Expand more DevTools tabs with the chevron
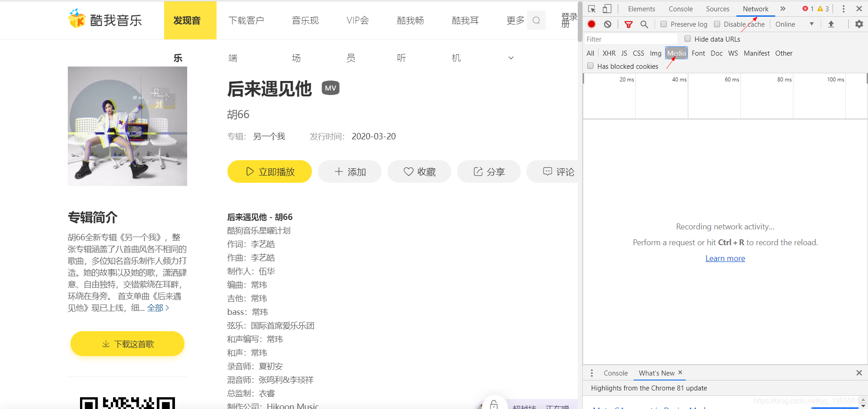The width and height of the screenshot is (868, 409). coord(783,9)
